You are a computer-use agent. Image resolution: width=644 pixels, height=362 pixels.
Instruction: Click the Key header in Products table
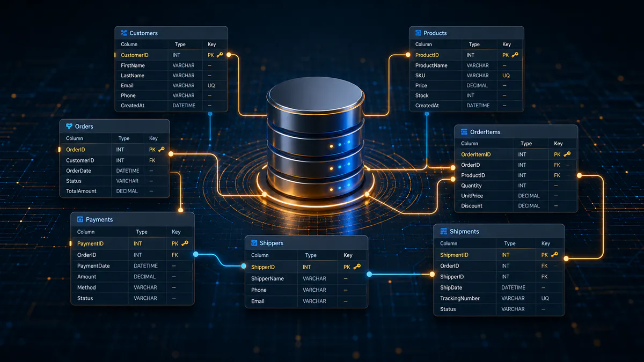tap(507, 45)
